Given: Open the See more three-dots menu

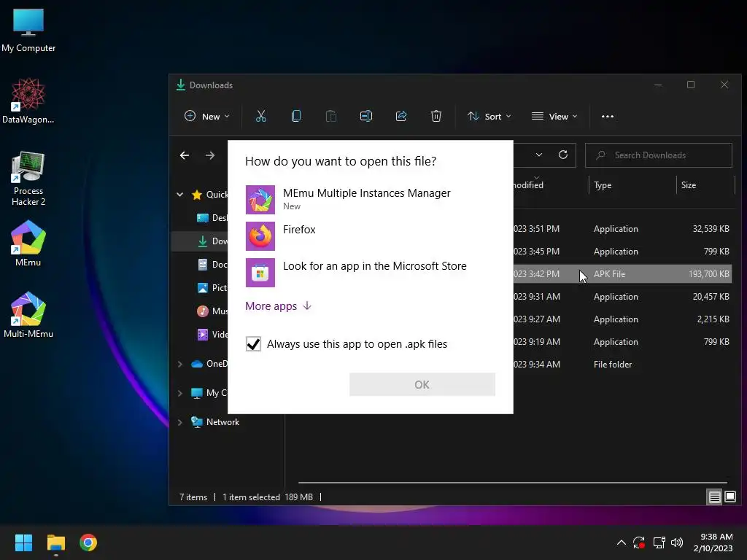Looking at the screenshot, I should [608, 116].
